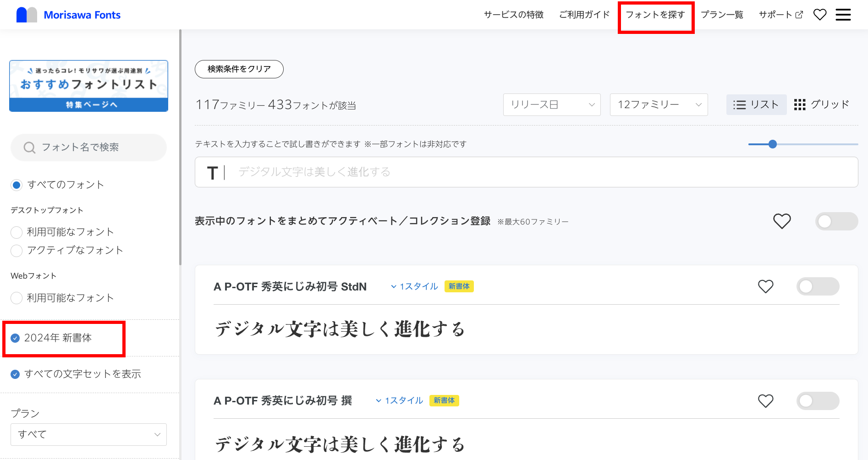
Task: Open favorites heart icon in top navigation
Action: pos(820,15)
